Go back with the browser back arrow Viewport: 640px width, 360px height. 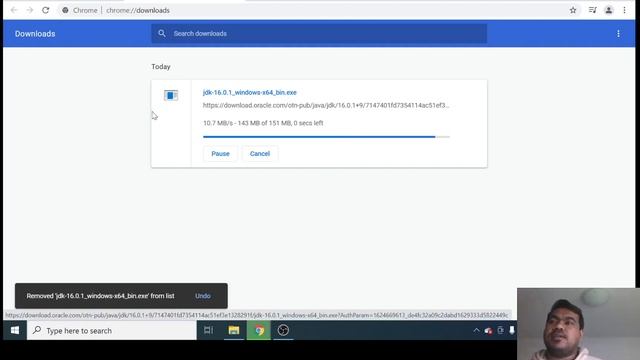[x=14, y=10]
